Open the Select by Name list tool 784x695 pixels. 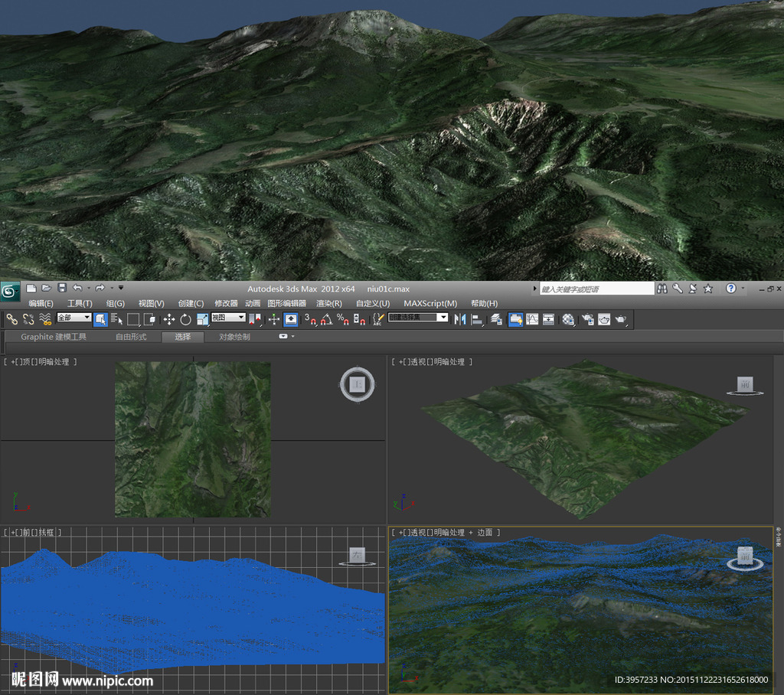116,319
